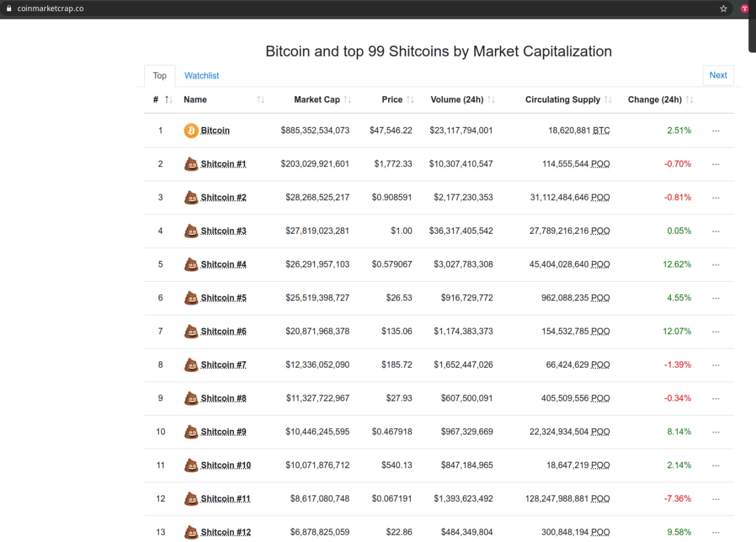756x542 pixels.
Task: Click Bitcoin's market cap $885,352,534,073
Action: point(315,130)
